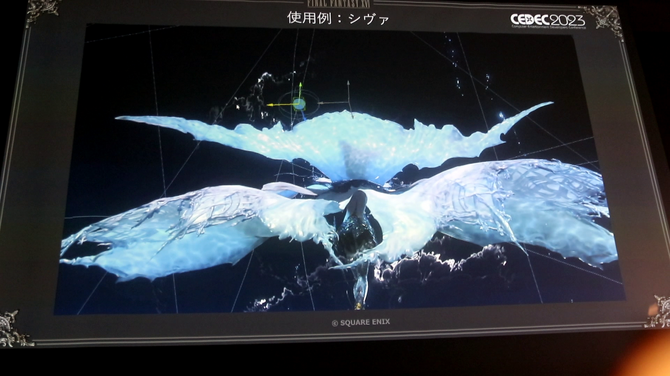Select the light-blue sphere at gizmo center

tap(299, 104)
